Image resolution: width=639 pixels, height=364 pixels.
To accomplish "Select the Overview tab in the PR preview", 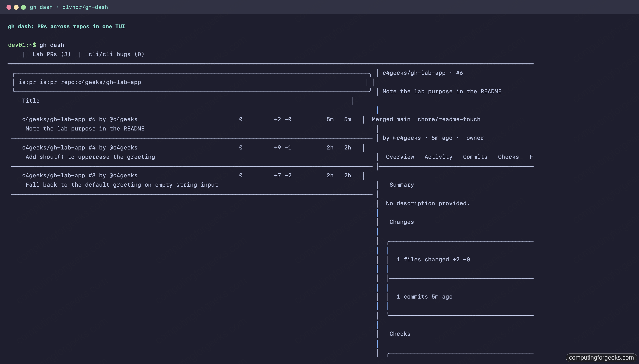I will (x=400, y=157).
